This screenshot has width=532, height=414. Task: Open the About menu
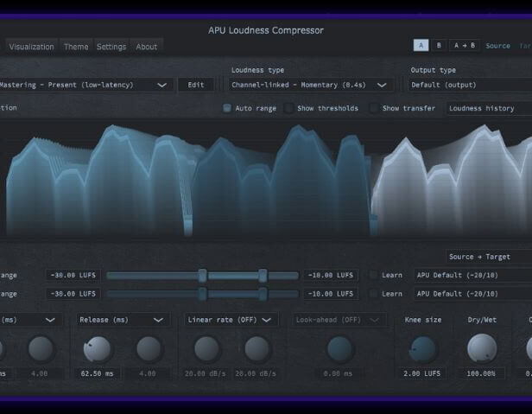[147, 47]
